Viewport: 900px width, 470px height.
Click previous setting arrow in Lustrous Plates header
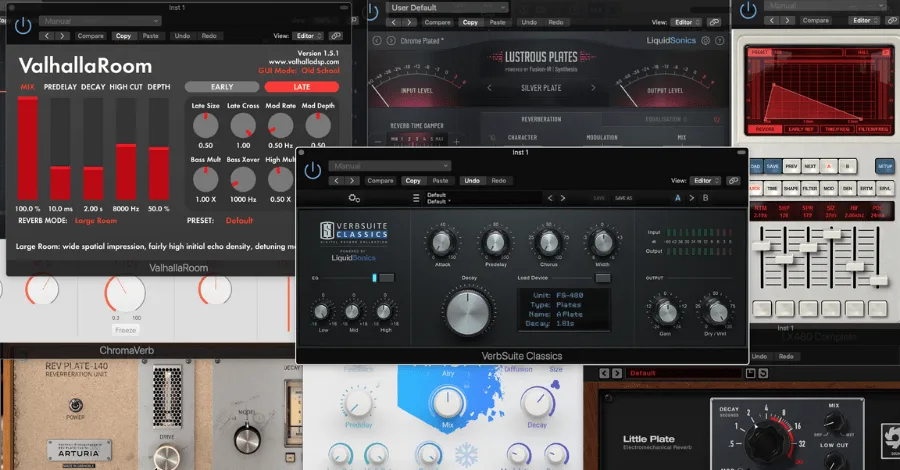pos(393,22)
